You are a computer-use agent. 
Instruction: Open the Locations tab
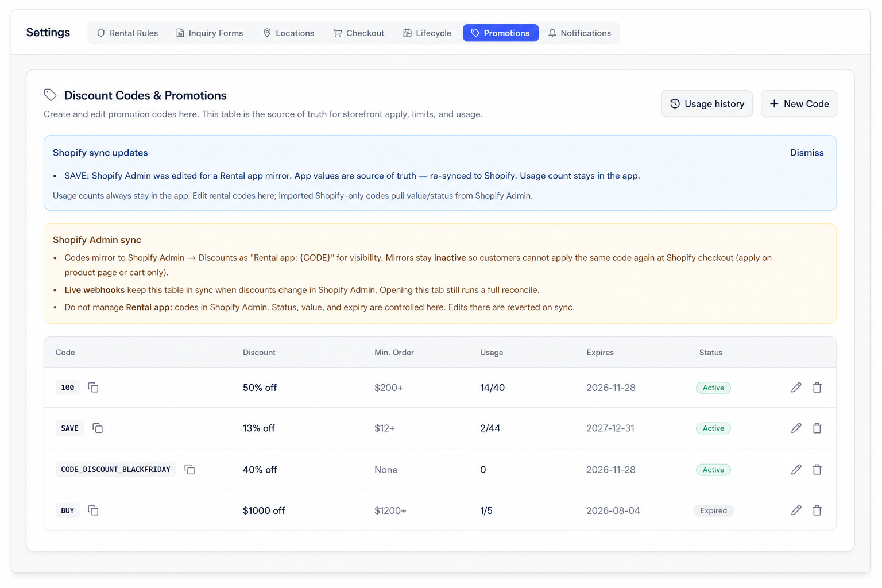[289, 33]
